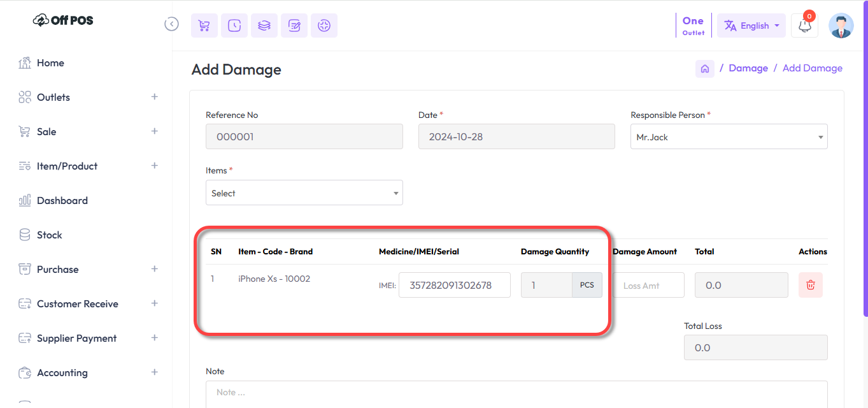Click the Total Loss field
Screen dimensions: 868x408
[756, 347]
